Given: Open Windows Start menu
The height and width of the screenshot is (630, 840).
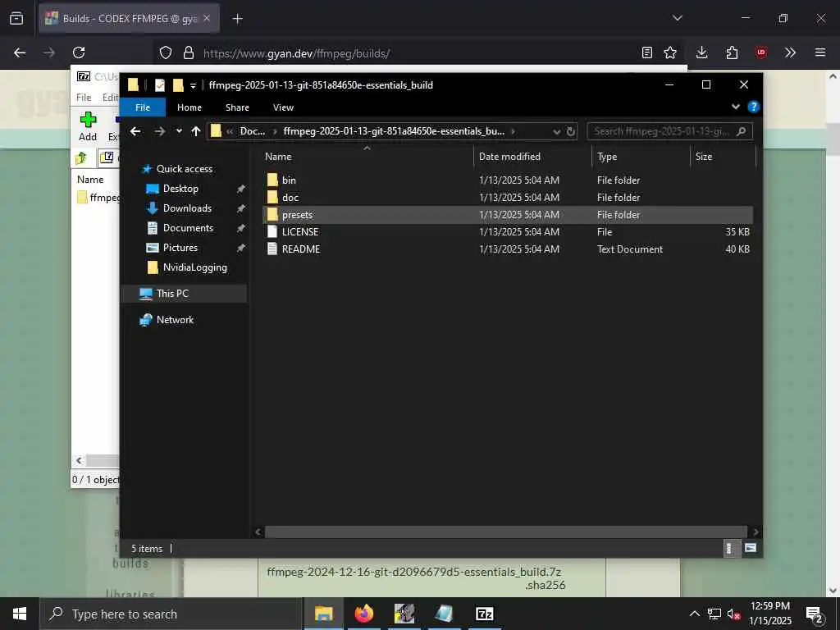Looking at the screenshot, I should coord(20,614).
